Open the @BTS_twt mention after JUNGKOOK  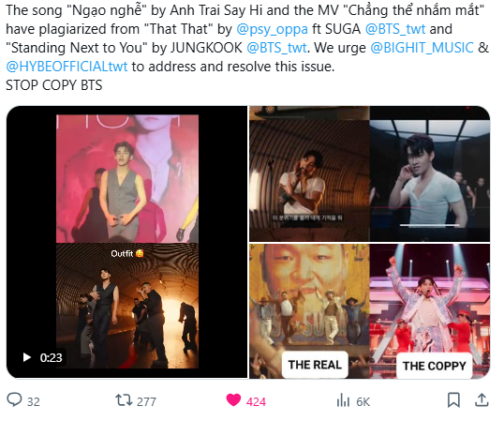(x=276, y=48)
